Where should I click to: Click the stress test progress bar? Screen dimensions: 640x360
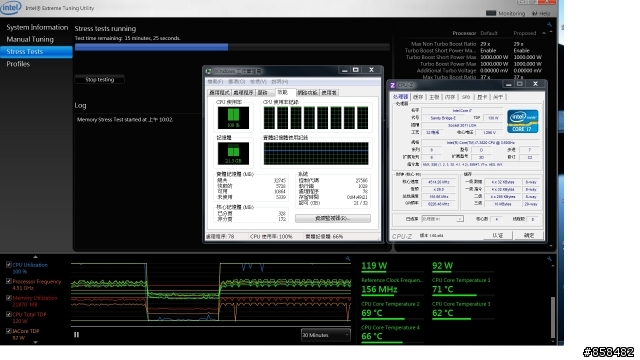[231, 47]
